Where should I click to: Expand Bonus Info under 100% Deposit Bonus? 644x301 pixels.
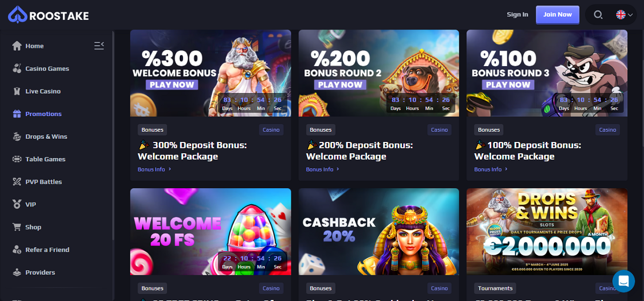click(491, 169)
